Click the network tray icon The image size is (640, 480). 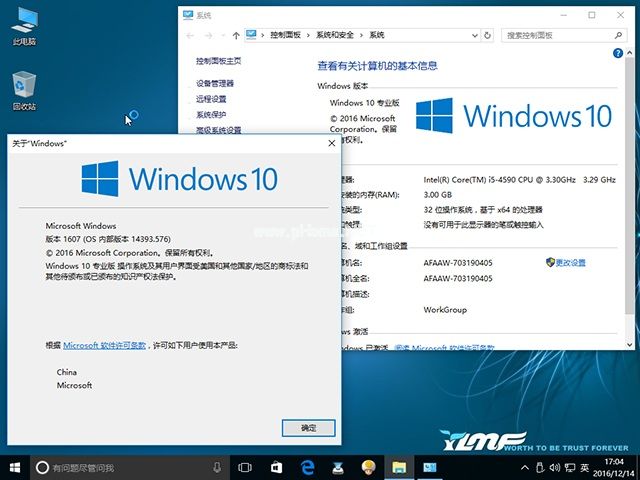[569, 468]
